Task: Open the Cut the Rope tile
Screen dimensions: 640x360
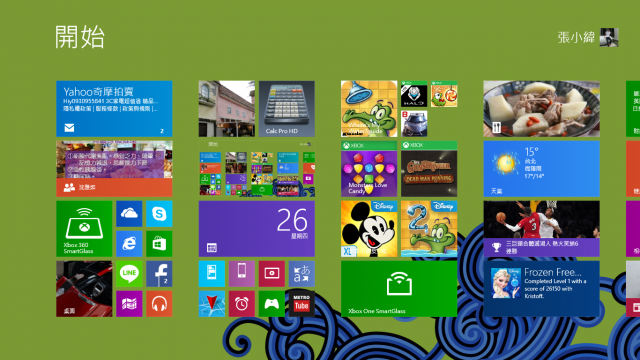Action: [444, 93]
